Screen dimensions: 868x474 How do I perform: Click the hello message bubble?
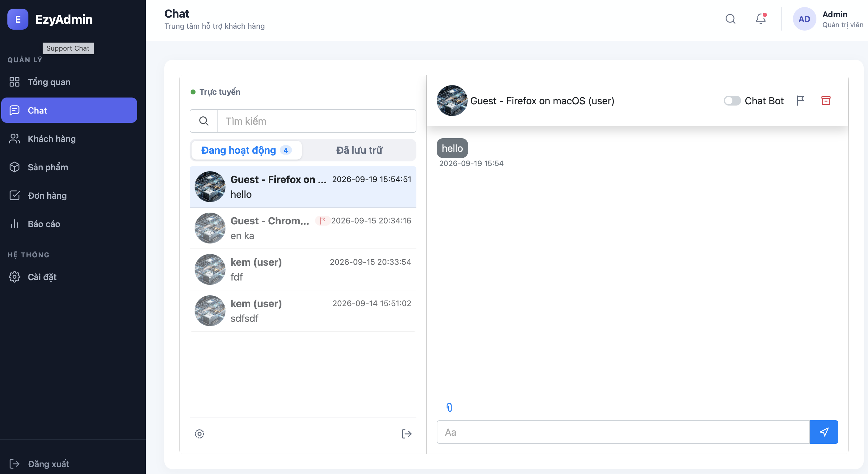click(452, 148)
